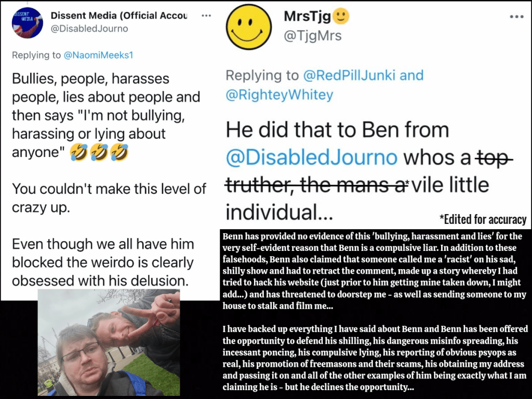Open the Dissent Media profile avatar
Viewport: 532px width, 399px height.
pyautogui.click(x=28, y=23)
